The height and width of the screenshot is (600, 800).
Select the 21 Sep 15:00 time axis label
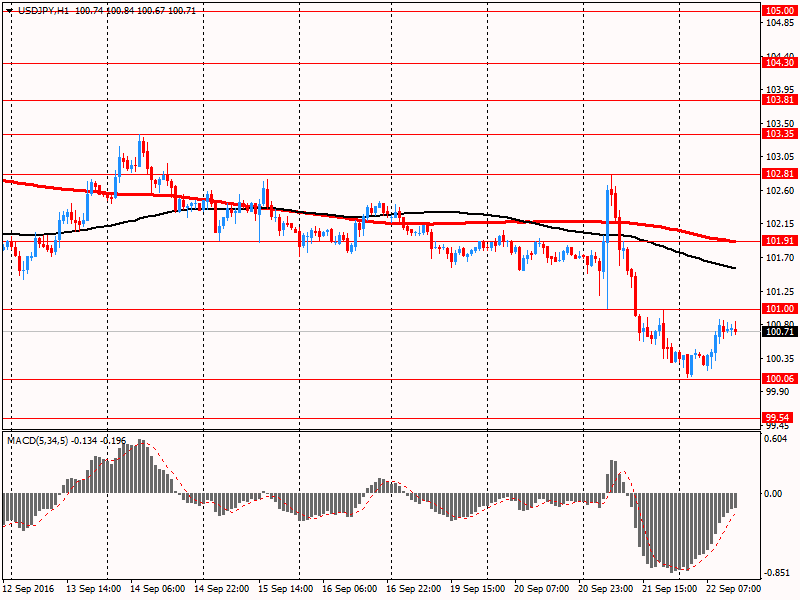[x=669, y=589]
